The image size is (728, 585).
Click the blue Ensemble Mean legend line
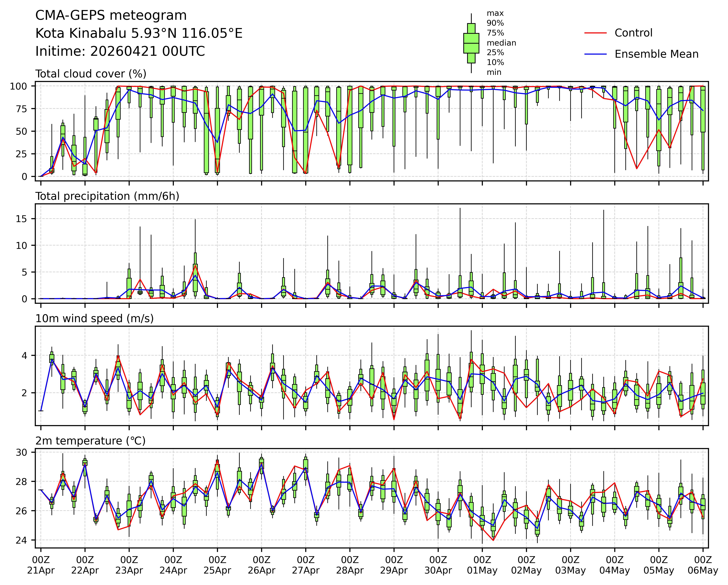(x=595, y=54)
